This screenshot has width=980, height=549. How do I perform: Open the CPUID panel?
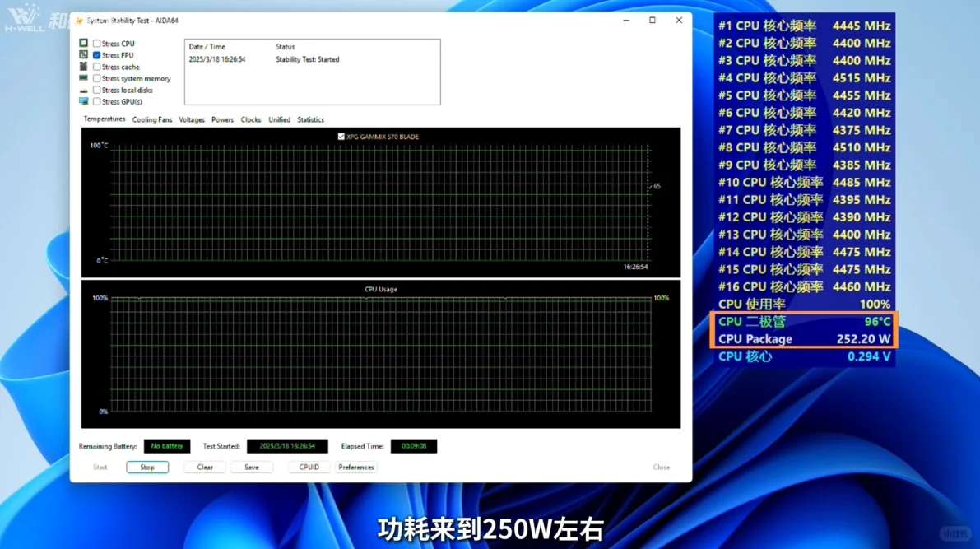pos(309,467)
